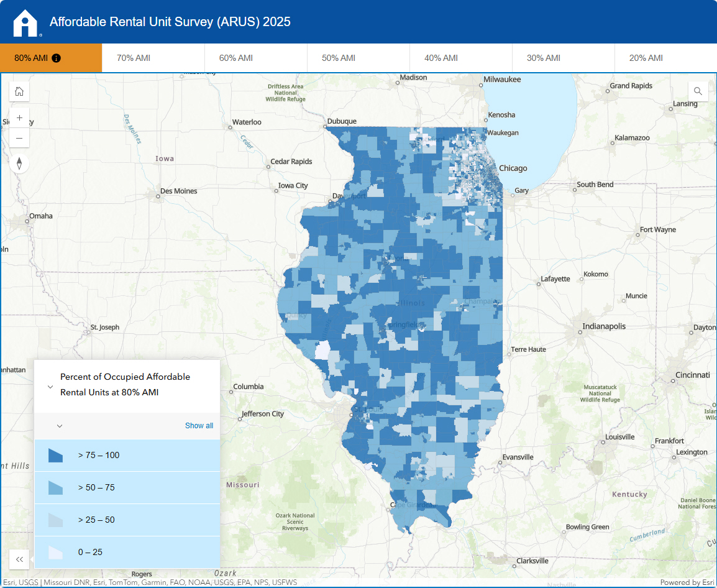Click the dark blue > 75 – 100 swatch

tap(55, 456)
